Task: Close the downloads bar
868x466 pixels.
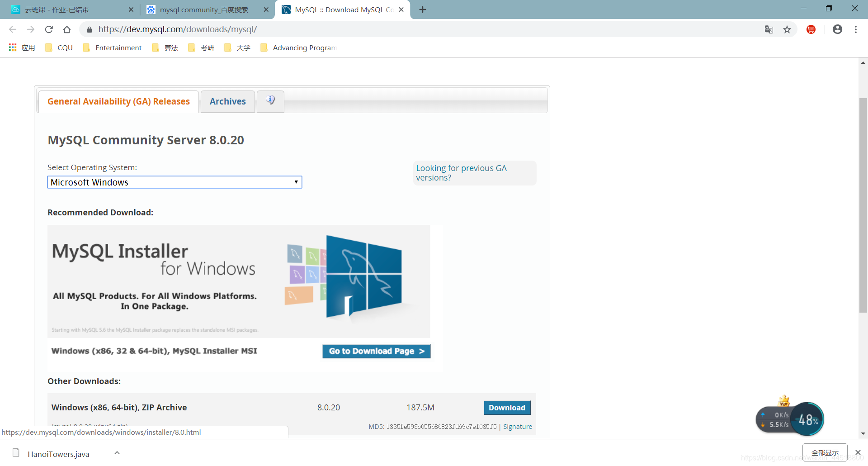Action: tap(858, 452)
